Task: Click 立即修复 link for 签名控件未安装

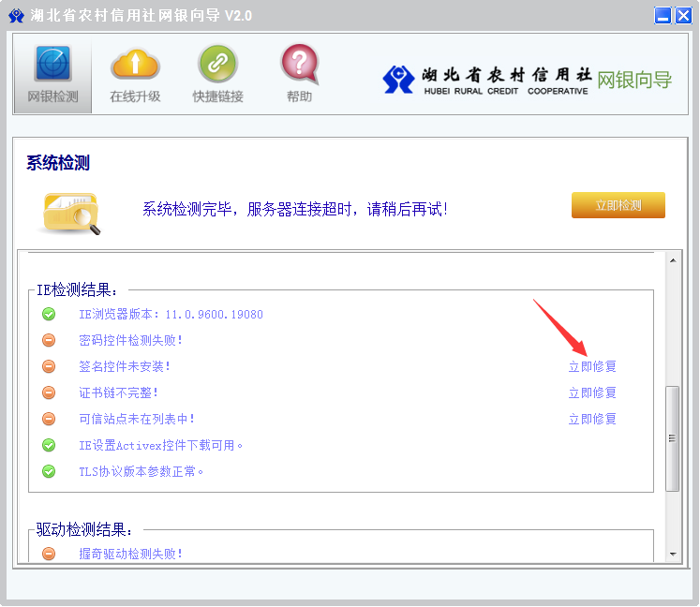Action: point(592,367)
